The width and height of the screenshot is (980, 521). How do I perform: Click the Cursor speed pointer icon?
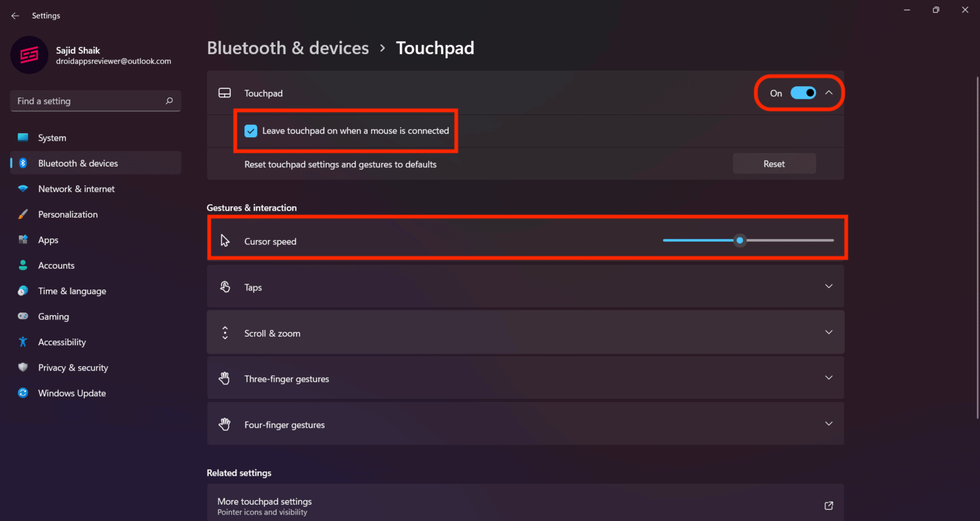[x=225, y=241]
